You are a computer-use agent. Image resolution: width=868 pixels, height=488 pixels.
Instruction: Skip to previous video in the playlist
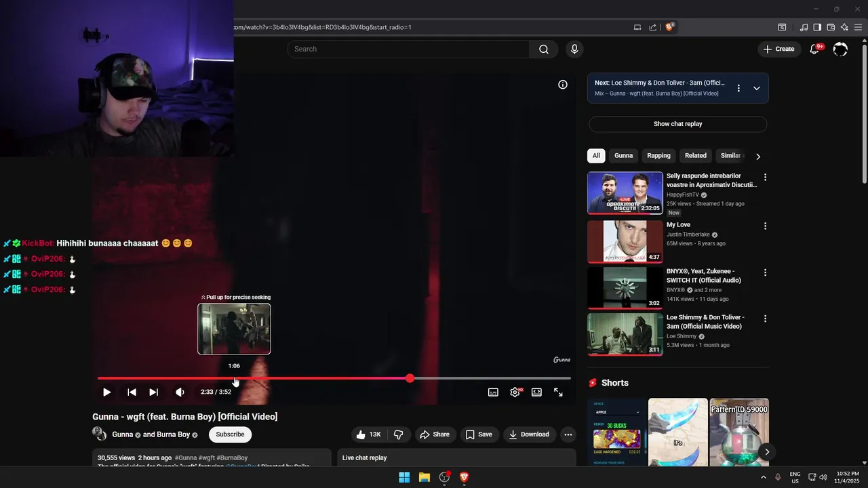point(132,392)
